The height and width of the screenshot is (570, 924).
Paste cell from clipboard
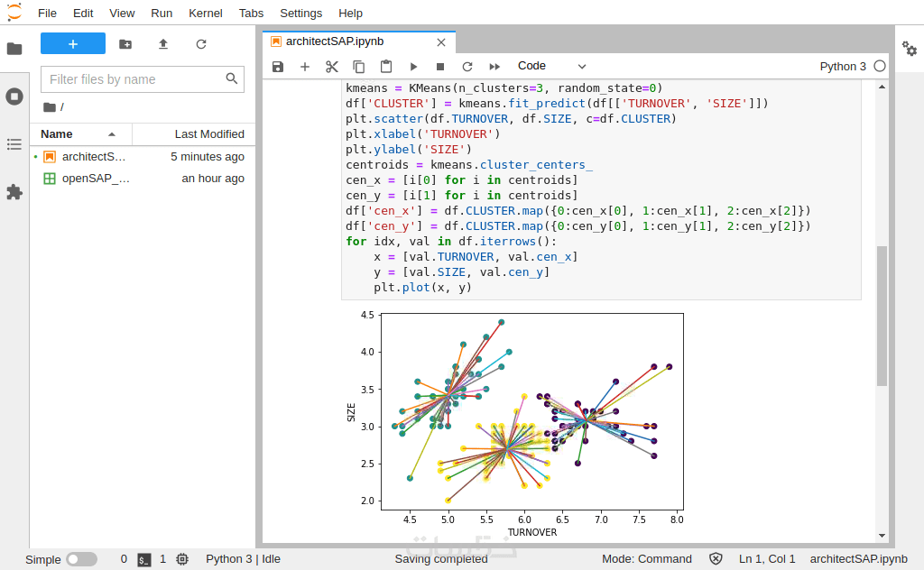click(386, 67)
